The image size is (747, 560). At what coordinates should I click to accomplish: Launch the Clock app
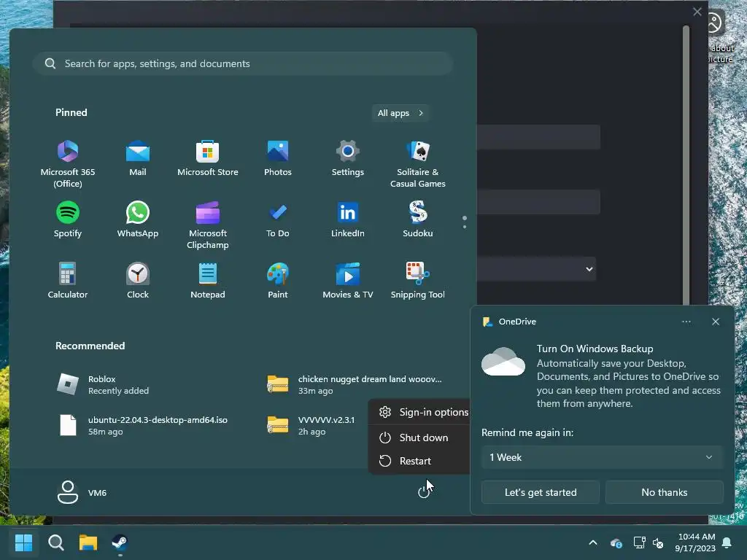tap(138, 281)
